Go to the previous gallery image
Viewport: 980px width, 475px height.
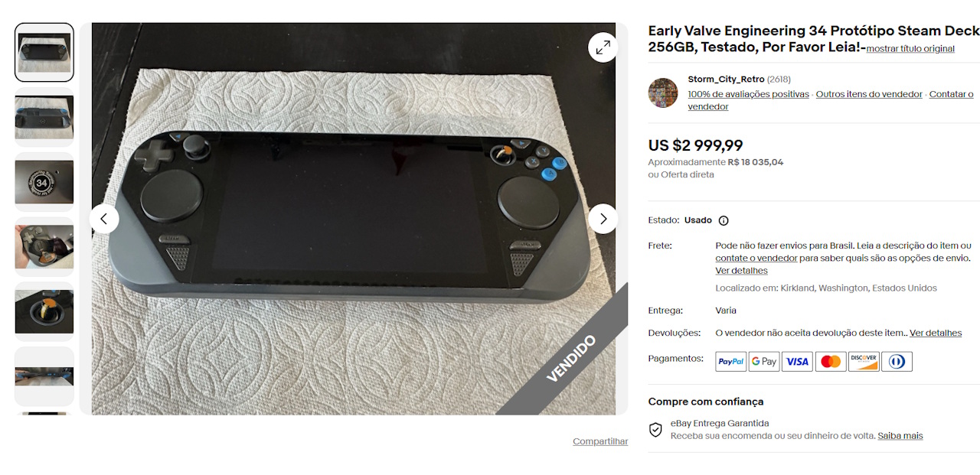tap(104, 219)
